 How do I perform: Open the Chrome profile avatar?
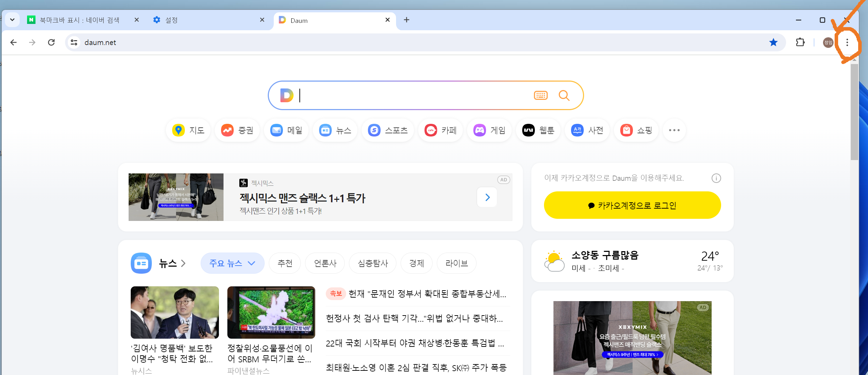tap(828, 42)
